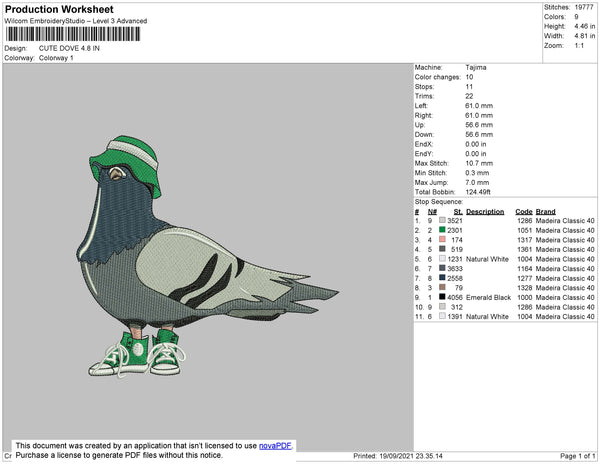Screen dimensions: 600x464
Task: Select the white swatch beside stitch count 1391
Action: (x=442, y=316)
